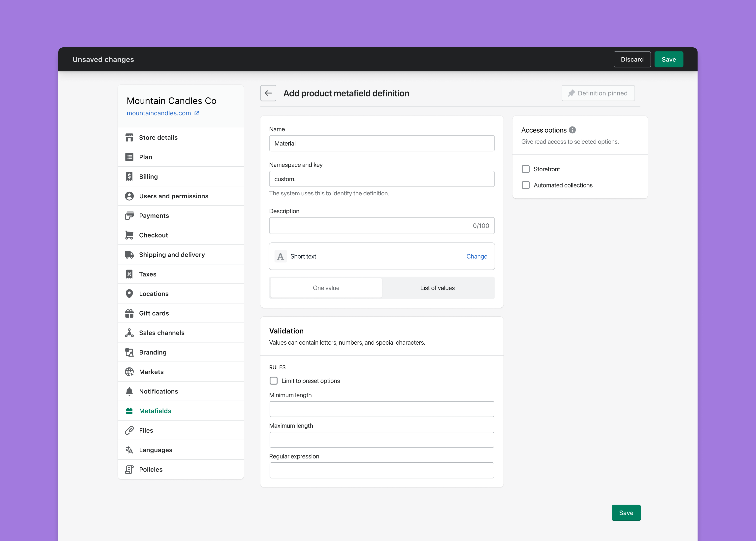Click the Definition pinned button
The width and height of the screenshot is (756, 541).
[x=598, y=93]
